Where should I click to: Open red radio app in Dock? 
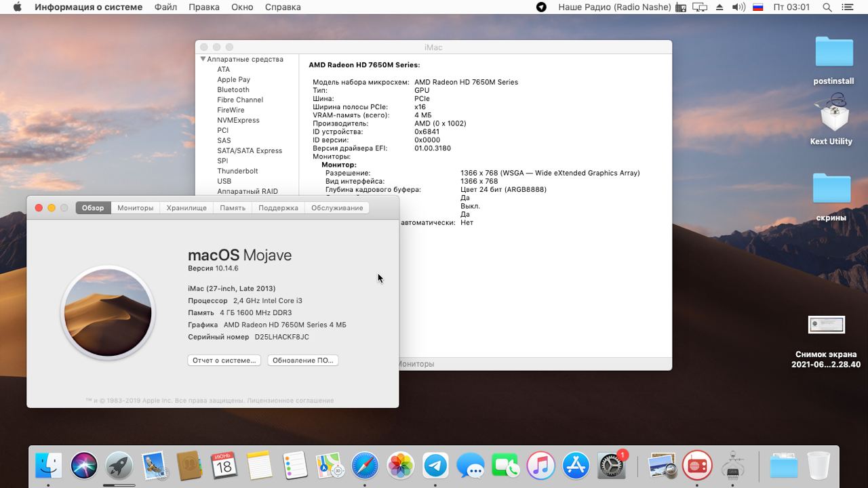[x=697, y=466]
